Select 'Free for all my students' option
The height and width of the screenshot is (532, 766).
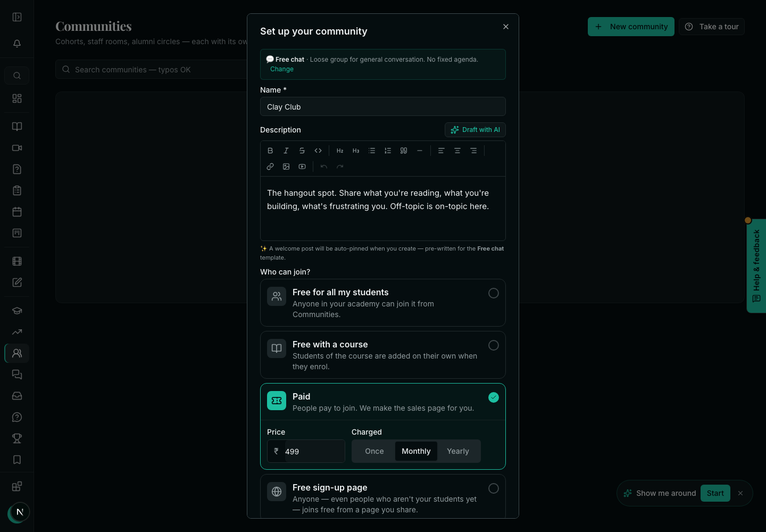pos(383,303)
